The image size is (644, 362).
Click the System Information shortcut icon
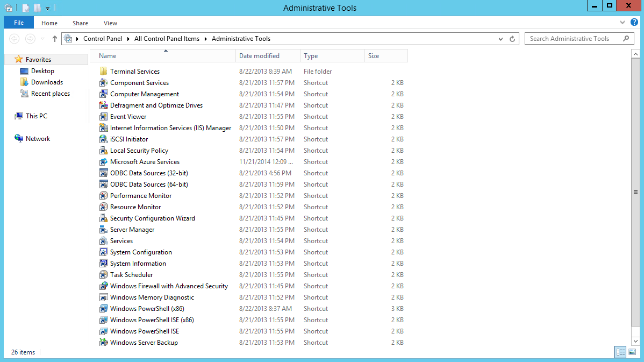point(104,264)
